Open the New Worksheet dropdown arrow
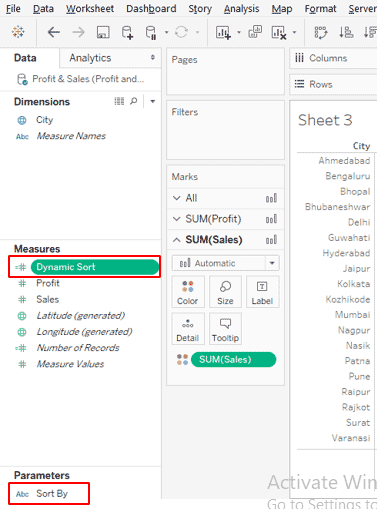This screenshot has height=509, width=377. click(239, 32)
